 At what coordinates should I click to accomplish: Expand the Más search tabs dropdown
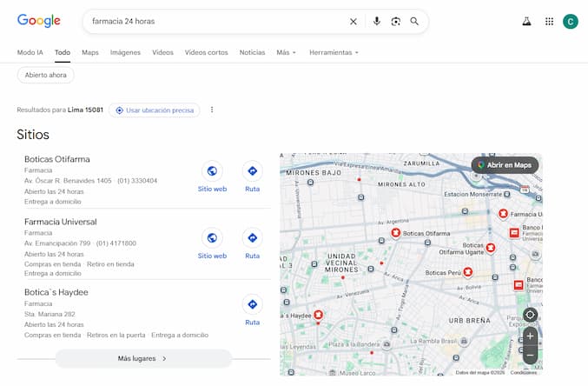[286, 52]
